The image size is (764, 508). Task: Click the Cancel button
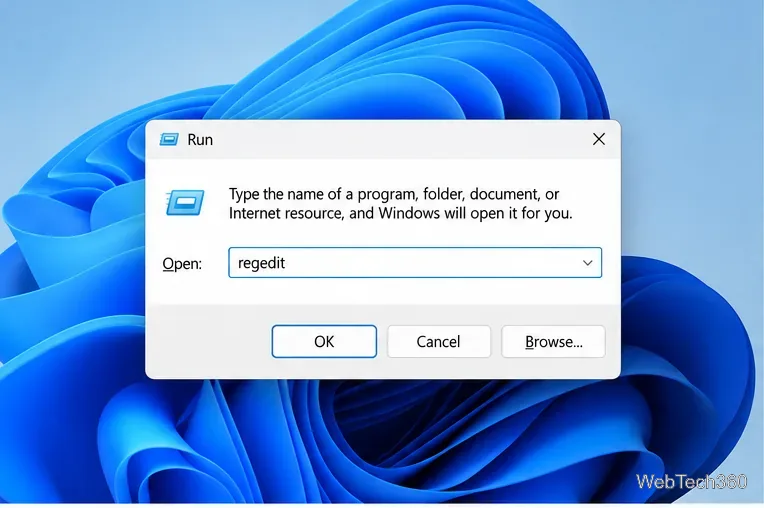point(439,341)
